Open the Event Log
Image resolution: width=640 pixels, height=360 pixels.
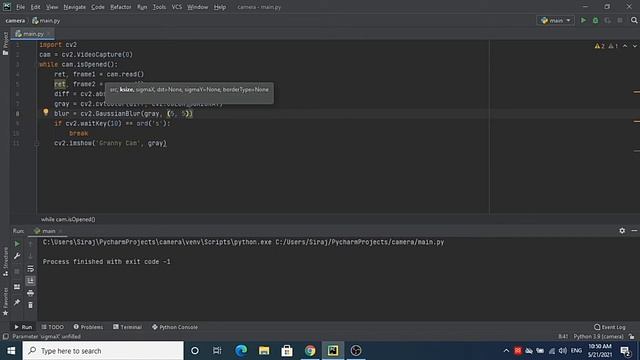pyautogui.click(x=610, y=327)
